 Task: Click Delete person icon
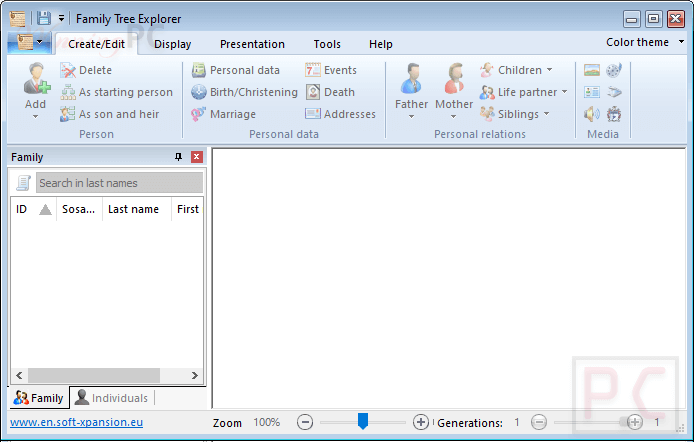pyautogui.click(x=86, y=70)
